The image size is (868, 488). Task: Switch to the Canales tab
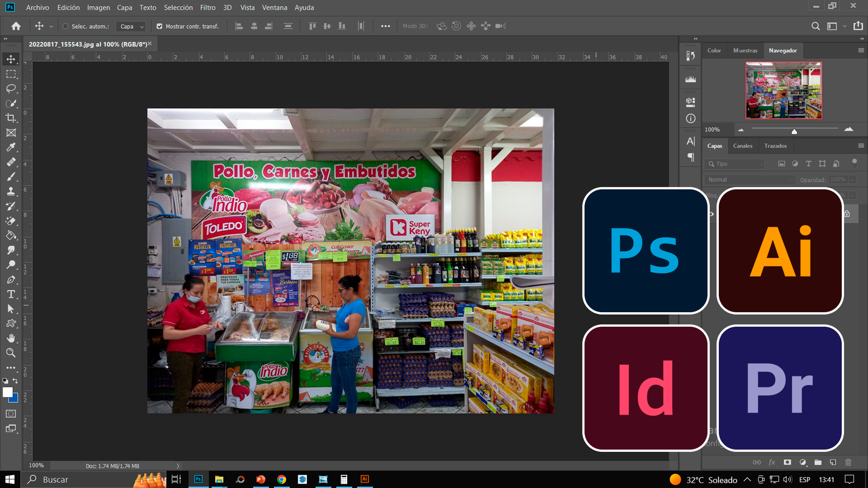click(x=743, y=145)
